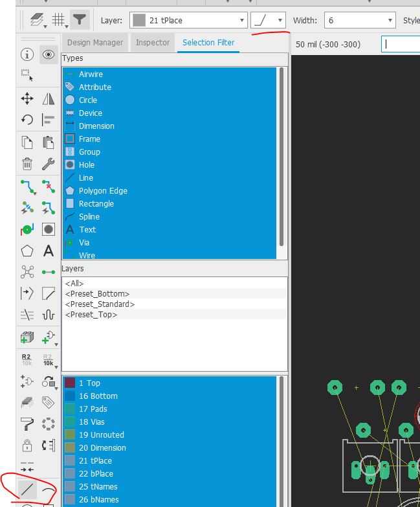Select the Copy tool
Image resolution: width=420 pixels, height=507 pixels.
[27, 142]
